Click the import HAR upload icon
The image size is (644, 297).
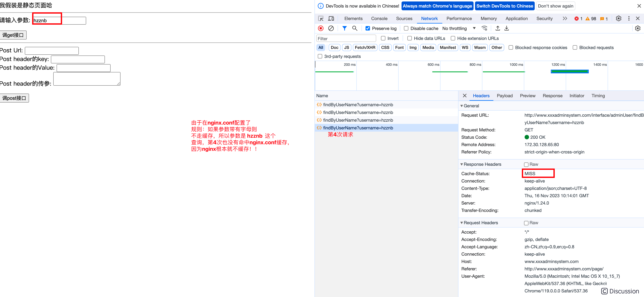tap(497, 28)
